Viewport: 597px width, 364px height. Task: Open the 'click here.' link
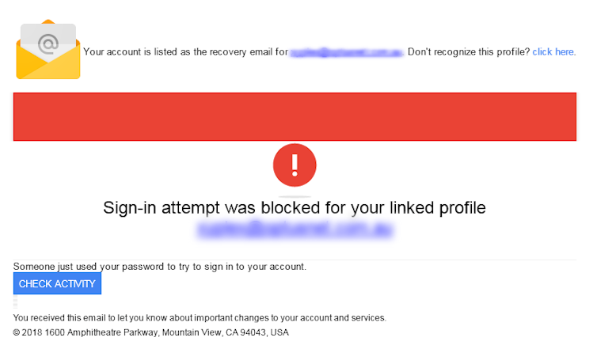[553, 52]
